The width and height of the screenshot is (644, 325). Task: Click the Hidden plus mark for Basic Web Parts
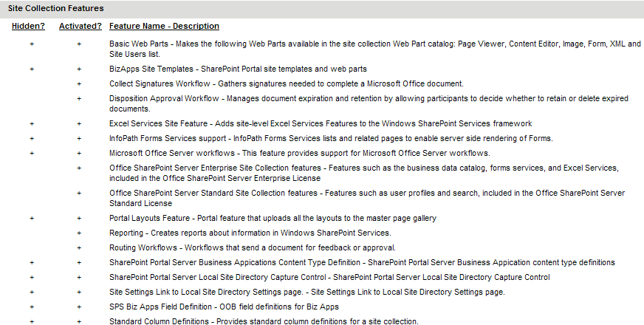click(32, 44)
